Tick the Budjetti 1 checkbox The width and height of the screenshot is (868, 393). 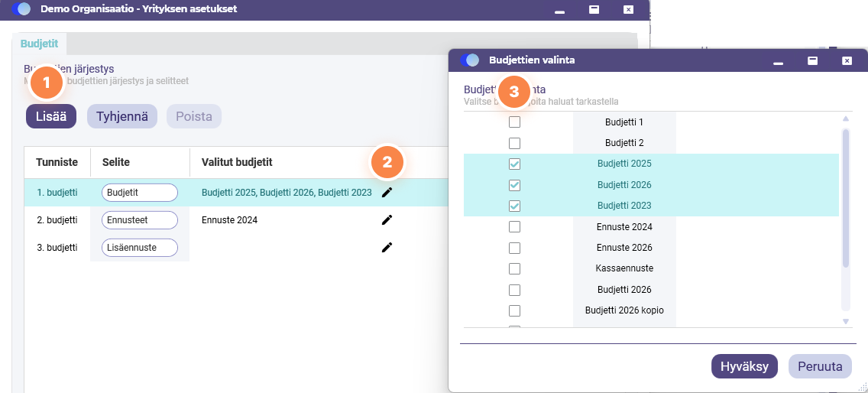click(x=514, y=122)
